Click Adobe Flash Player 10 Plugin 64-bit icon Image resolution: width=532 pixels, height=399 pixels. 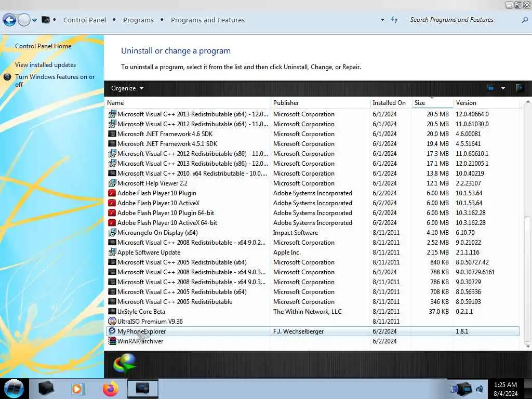(112, 212)
